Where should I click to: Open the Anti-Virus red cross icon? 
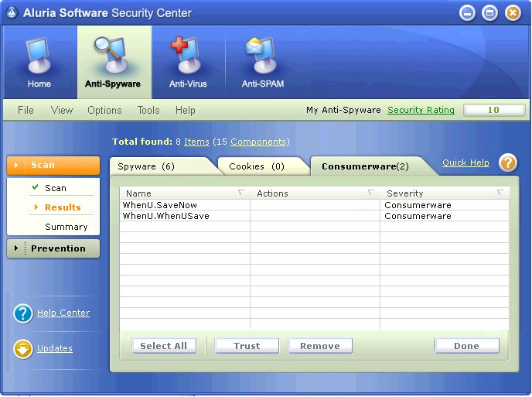pos(187,56)
